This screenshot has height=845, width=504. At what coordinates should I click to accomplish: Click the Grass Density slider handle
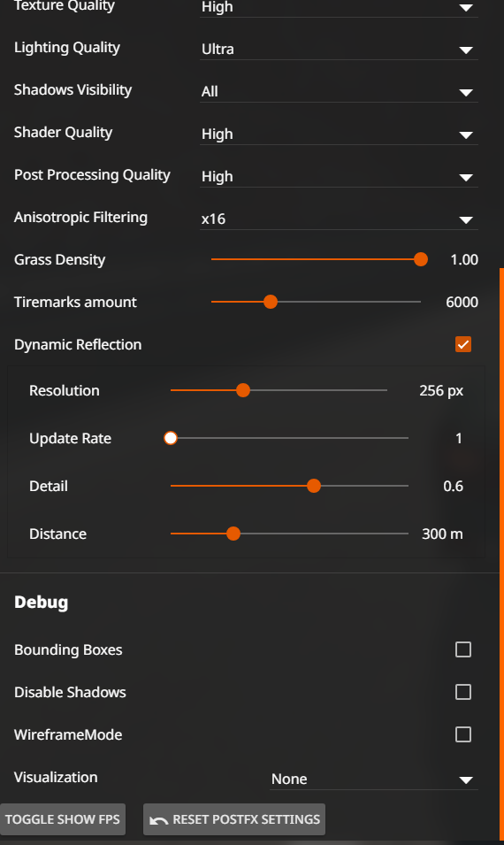(421, 259)
